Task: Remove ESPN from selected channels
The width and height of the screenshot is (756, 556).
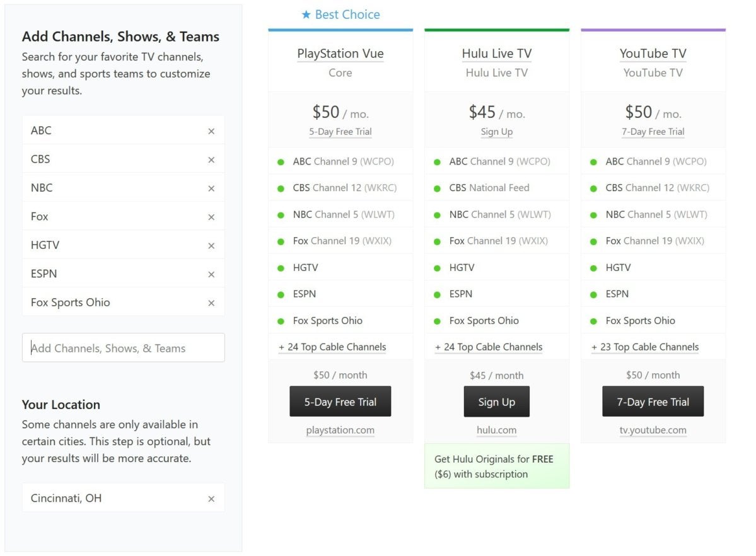Action: coord(211,274)
